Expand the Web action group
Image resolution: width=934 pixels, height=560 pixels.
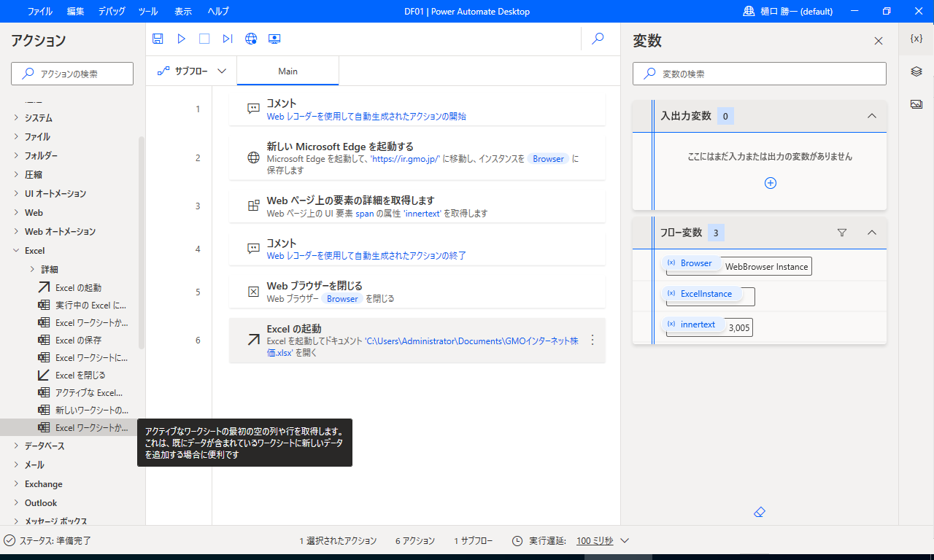coord(17,213)
